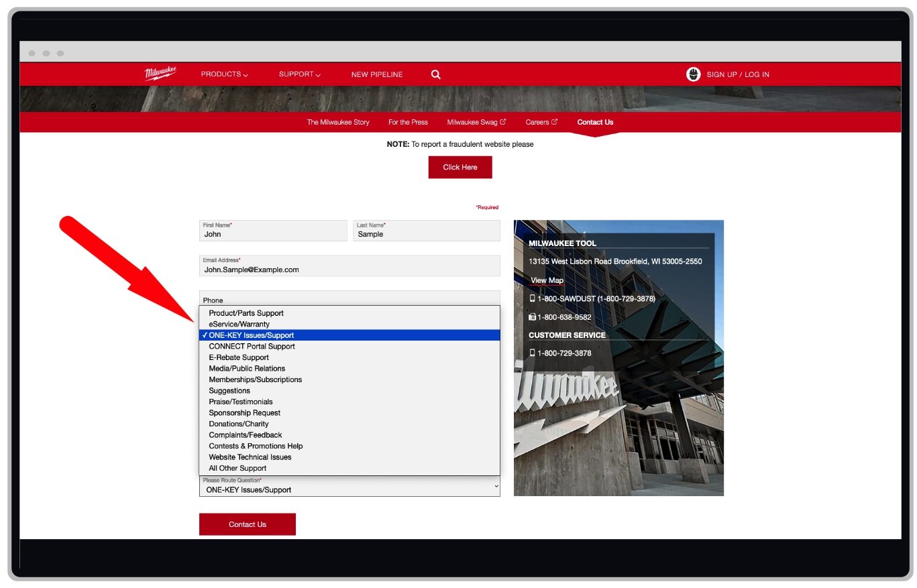
Task: Click the fax icon beside 1-800-638-9582
Action: [533, 316]
